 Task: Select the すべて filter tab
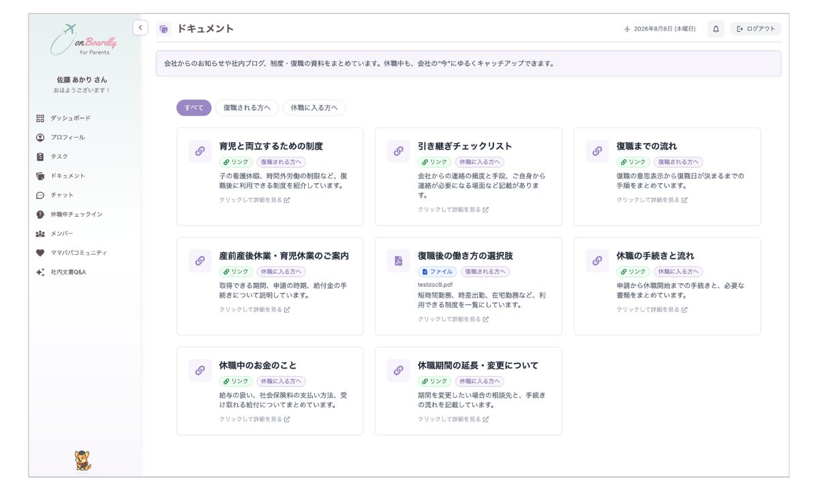coord(194,108)
